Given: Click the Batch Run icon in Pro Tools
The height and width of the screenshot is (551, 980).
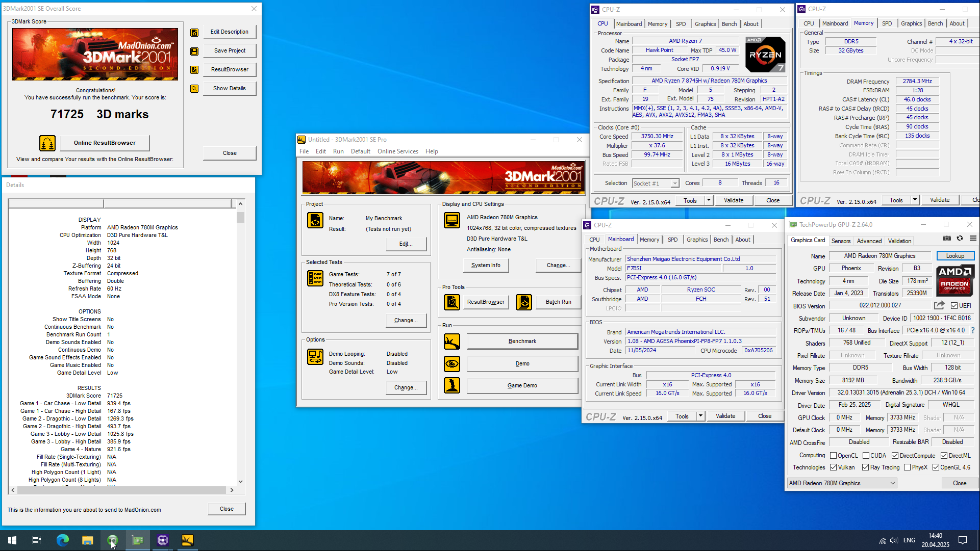Looking at the screenshot, I should pyautogui.click(x=524, y=302).
